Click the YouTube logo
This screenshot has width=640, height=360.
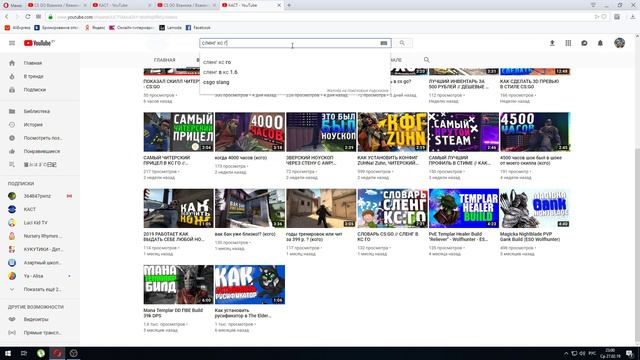tap(39, 43)
